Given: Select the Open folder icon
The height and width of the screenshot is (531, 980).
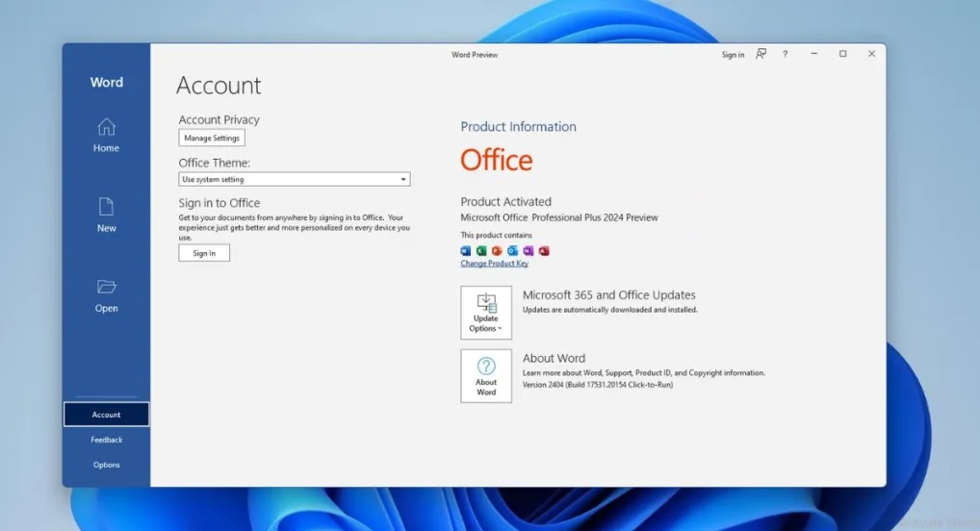Looking at the screenshot, I should 106,287.
